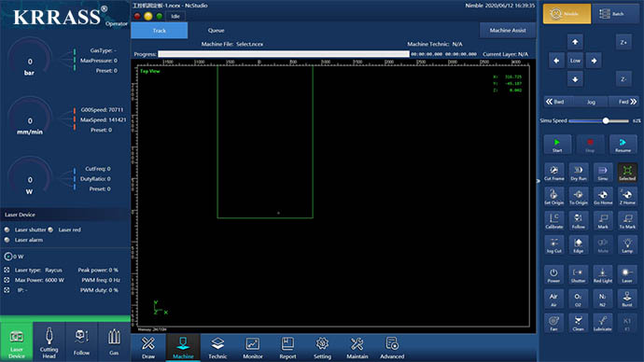This screenshot has width=644, height=362.
Task: Open Machine Assist
Action: 508,31
